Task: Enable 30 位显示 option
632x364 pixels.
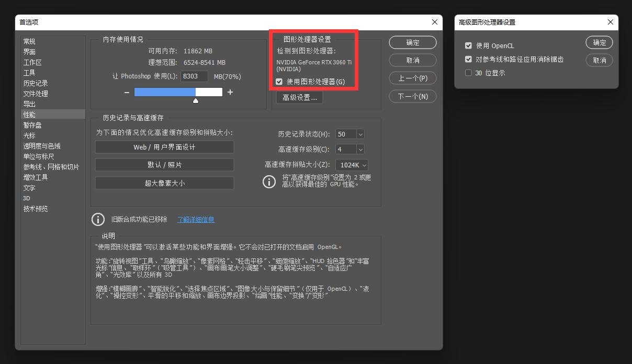Action: coord(468,73)
